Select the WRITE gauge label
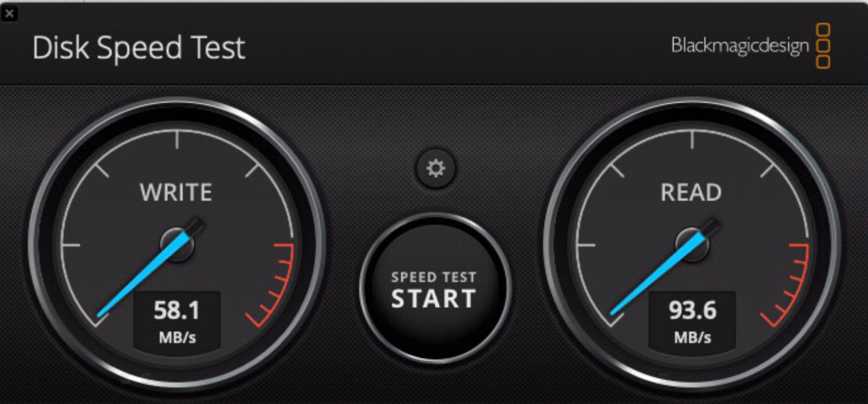The image size is (868, 404). (176, 192)
